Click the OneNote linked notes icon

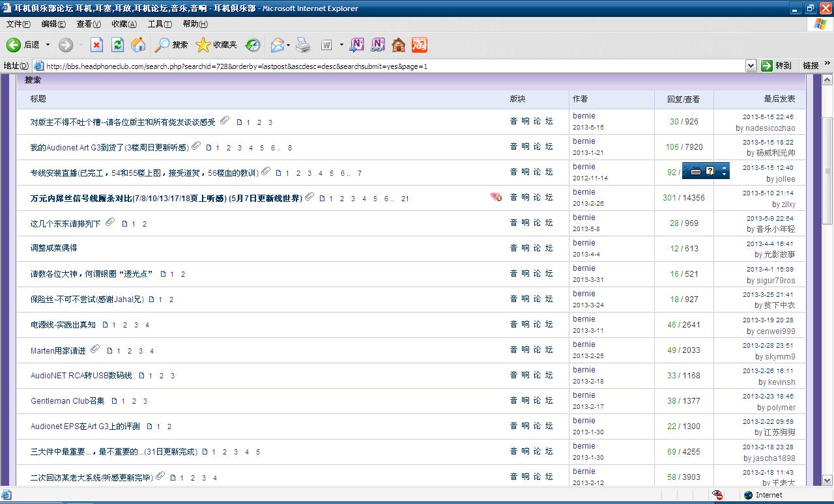tap(377, 45)
